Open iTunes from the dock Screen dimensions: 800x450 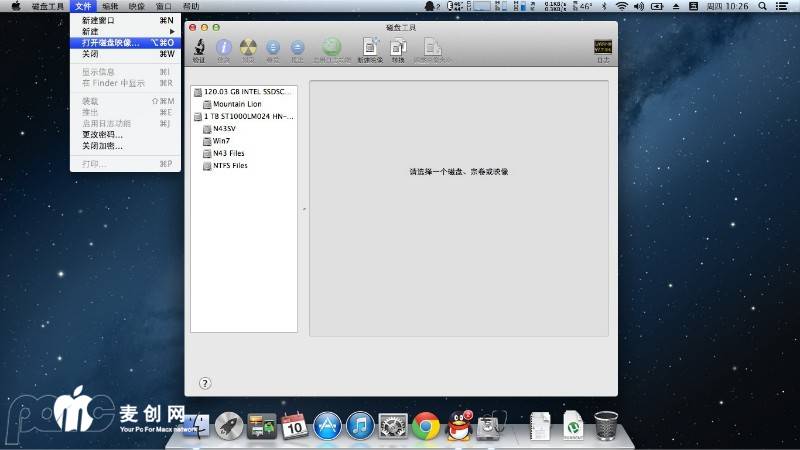click(x=360, y=426)
